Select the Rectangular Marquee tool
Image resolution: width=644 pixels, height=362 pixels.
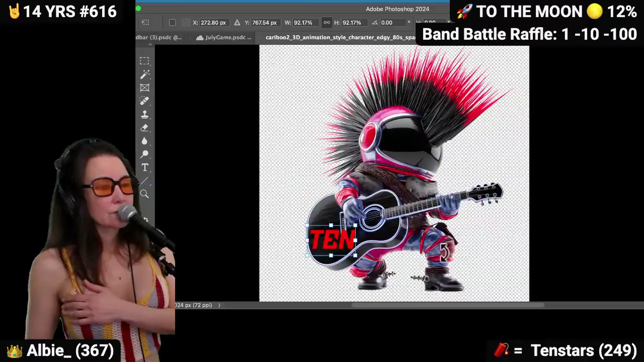(145, 61)
